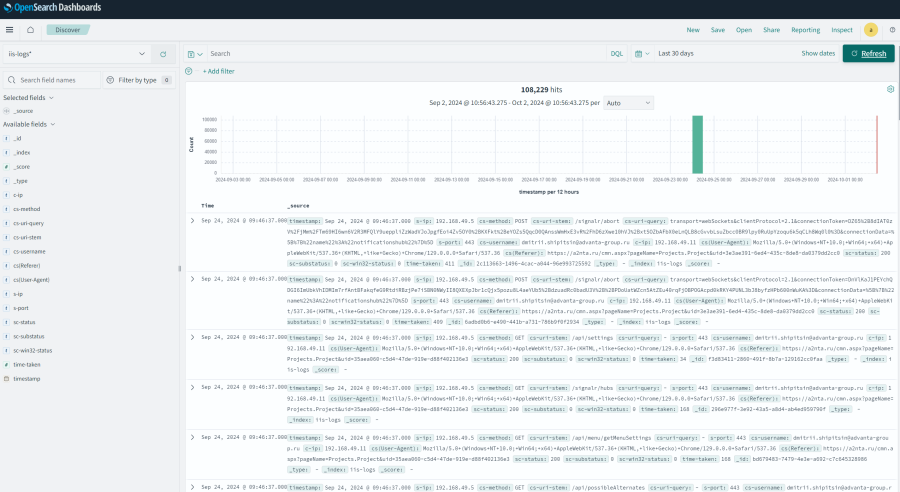Click Show dates link
This screenshot has height=492, width=900.
click(818, 53)
